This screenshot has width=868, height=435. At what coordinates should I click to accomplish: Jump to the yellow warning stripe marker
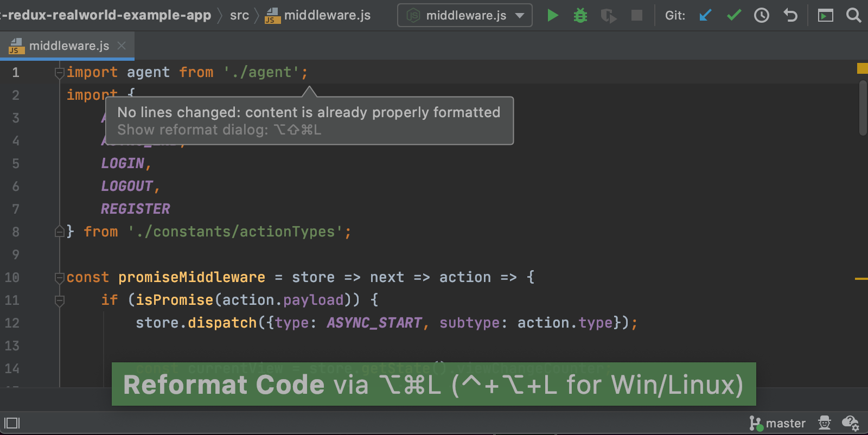[861, 279]
